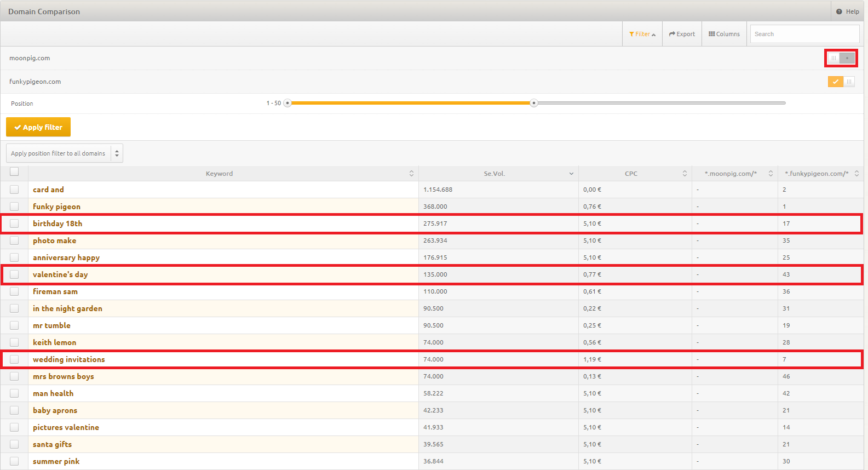Click the left Position slider handle
The width and height of the screenshot is (868, 470).
pyautogui.click(x=287, y=103)
